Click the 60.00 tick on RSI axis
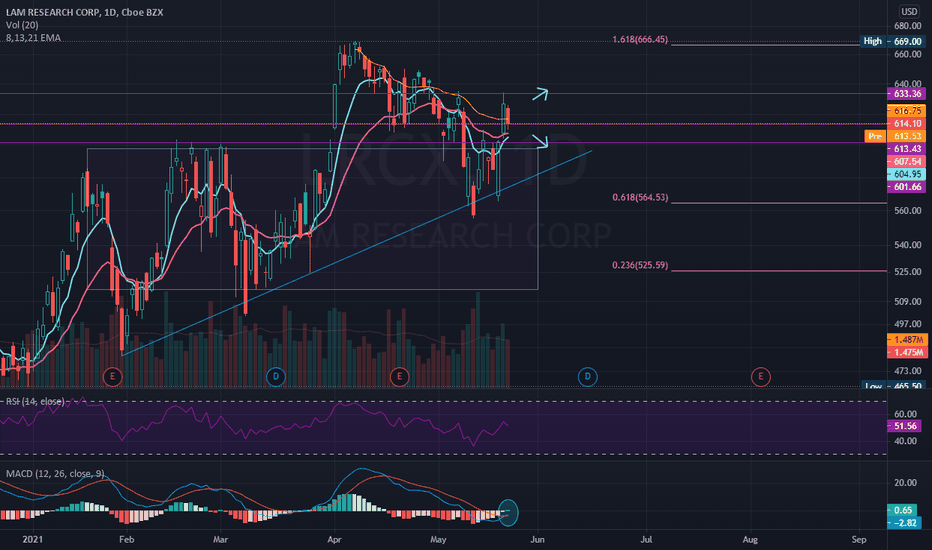Viewport: 932px width, 550px height. (905, 414)
